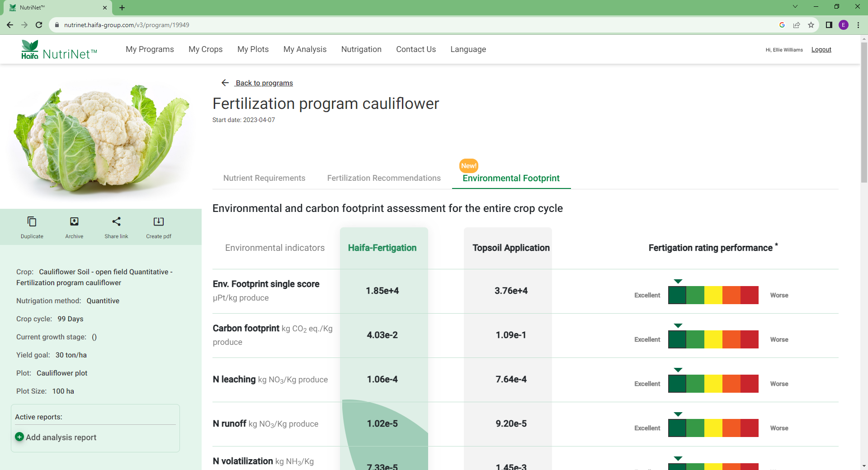Click the Haifa-Fertigation value 1.85e+4
The width and height of the screenshot is (868, 470).
(382, 291)
